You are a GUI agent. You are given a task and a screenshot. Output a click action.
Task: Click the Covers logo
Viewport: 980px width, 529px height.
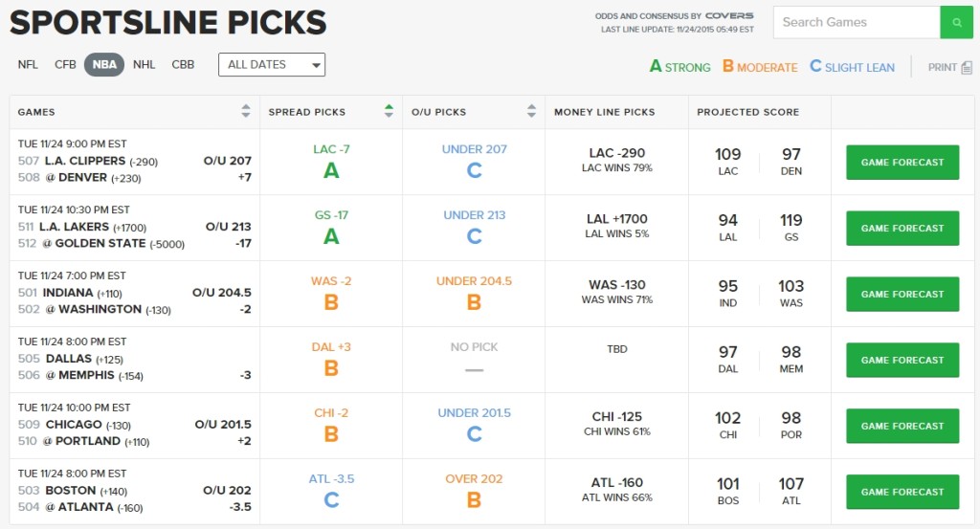pyautogui.click(x=729, y=16)
